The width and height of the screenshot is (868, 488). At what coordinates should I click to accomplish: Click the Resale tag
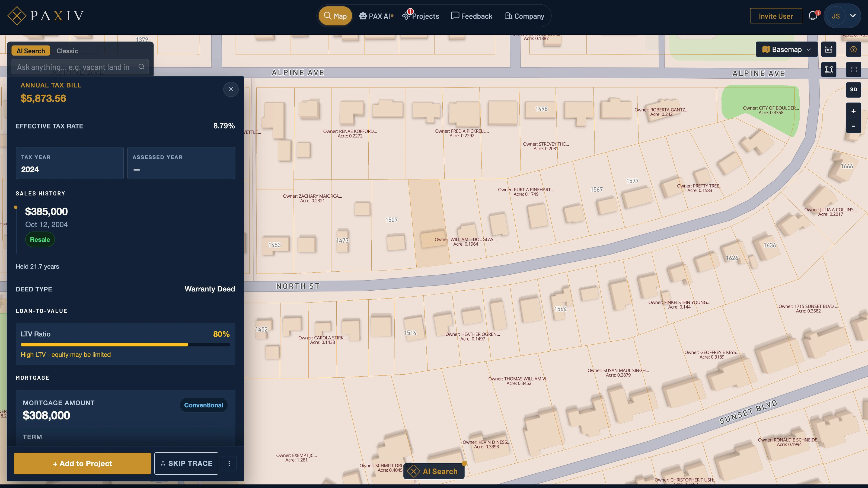(40, 239)
